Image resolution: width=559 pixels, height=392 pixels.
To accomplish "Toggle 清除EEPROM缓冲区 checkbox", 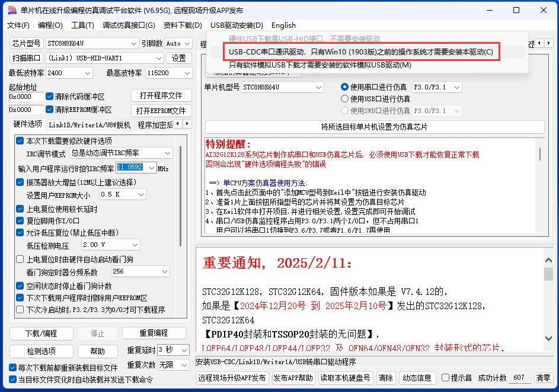I will 50,110.
